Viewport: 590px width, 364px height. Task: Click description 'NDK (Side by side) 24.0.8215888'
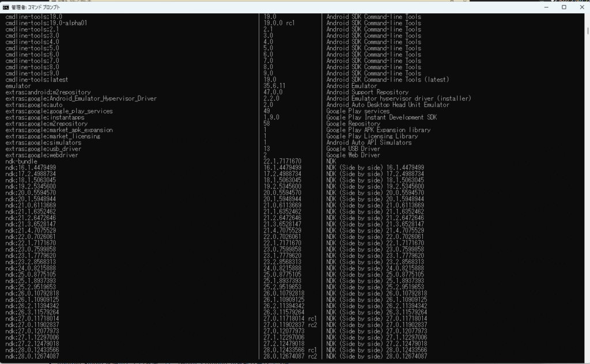[375, 269]
